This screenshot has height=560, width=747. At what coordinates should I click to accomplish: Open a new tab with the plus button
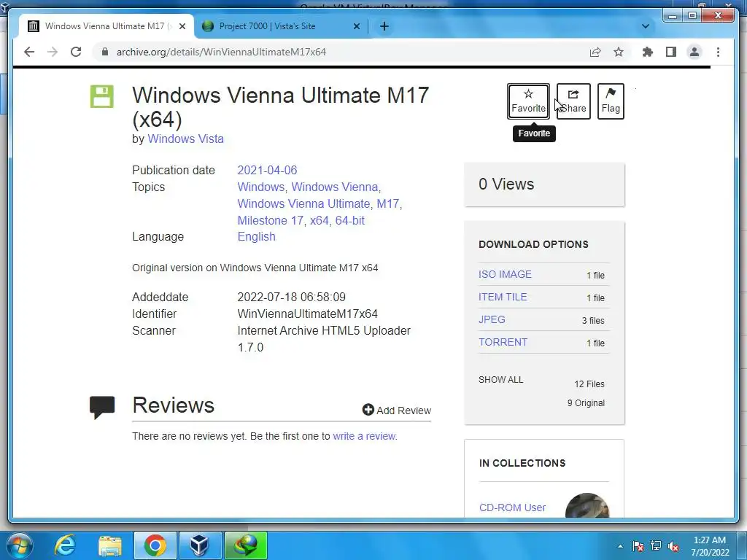click(x=384, y=26)
